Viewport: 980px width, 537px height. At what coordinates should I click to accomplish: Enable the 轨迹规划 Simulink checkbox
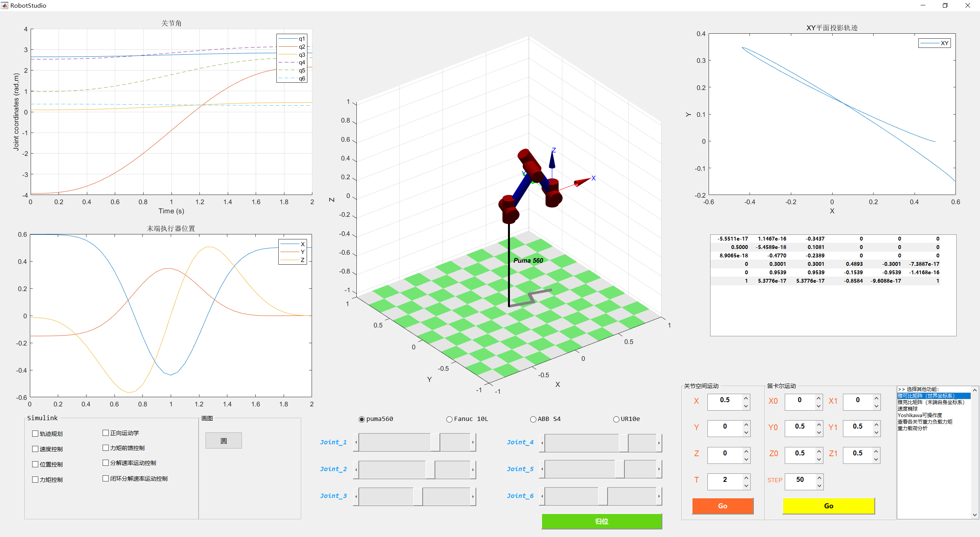(35, 434)
